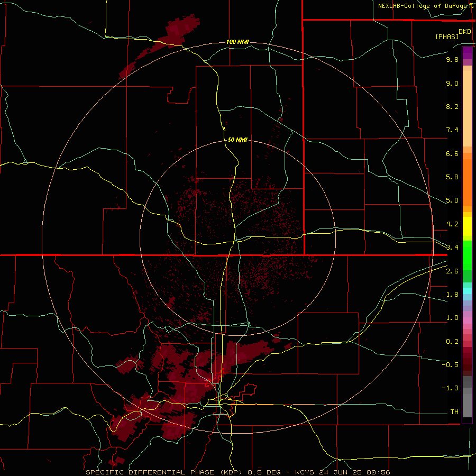Click the 0.2 value on the color scale
This screenshot has width=476, height=476.
point(452,342)
